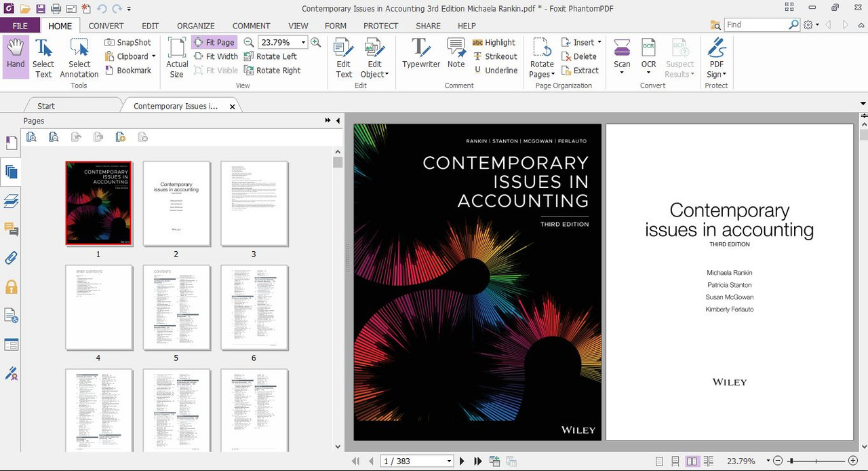Viewport: 868px width, 471px height.
Task: Rotate view left
Action: point(271,56)
